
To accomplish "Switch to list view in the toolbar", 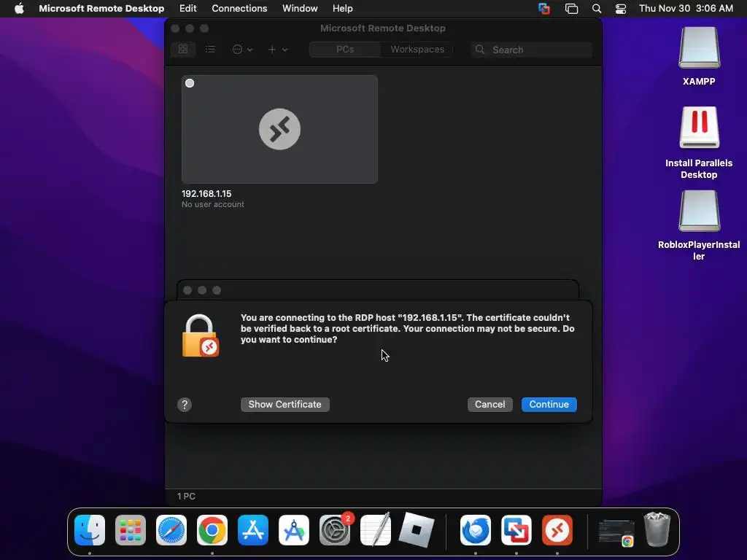I will (210, 49).
